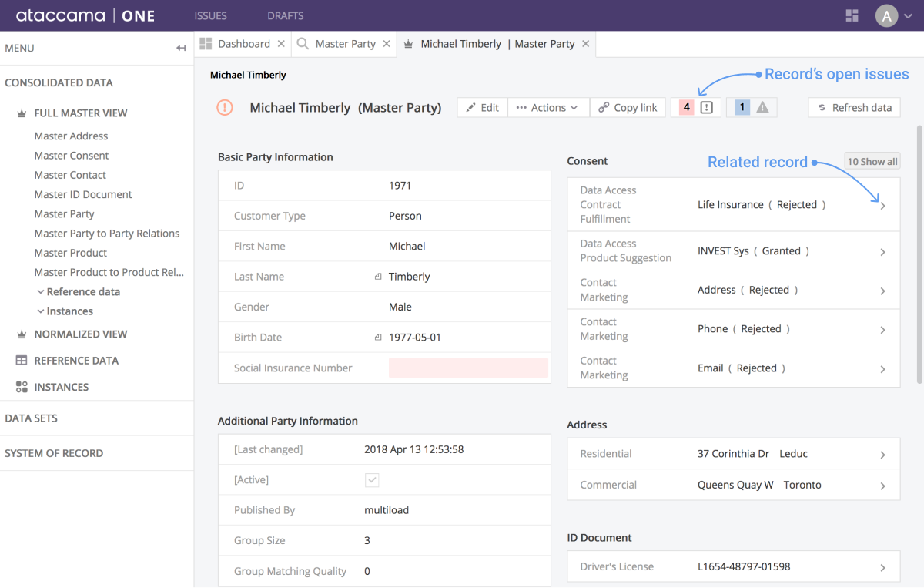924x588 pixels.
Task: Open the apps grid icon in top bar
Action: coord(852,15)
